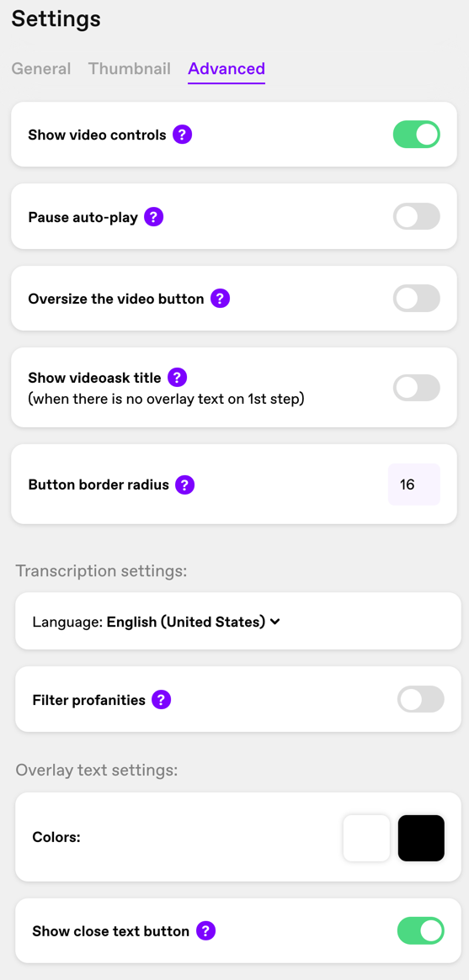Turn on the Filter profanities switch
This screenshot has height=980, width=469.
coord(421,699)
